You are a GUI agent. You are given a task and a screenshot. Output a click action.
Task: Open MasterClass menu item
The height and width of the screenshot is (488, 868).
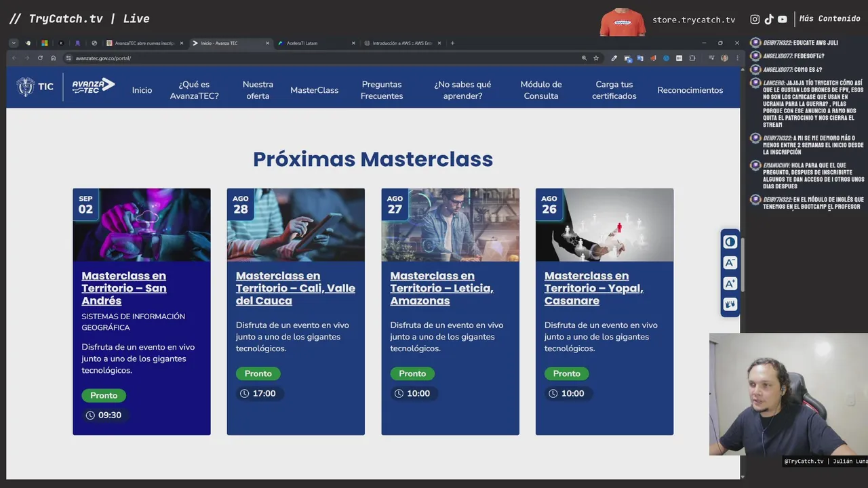[314, 90]
